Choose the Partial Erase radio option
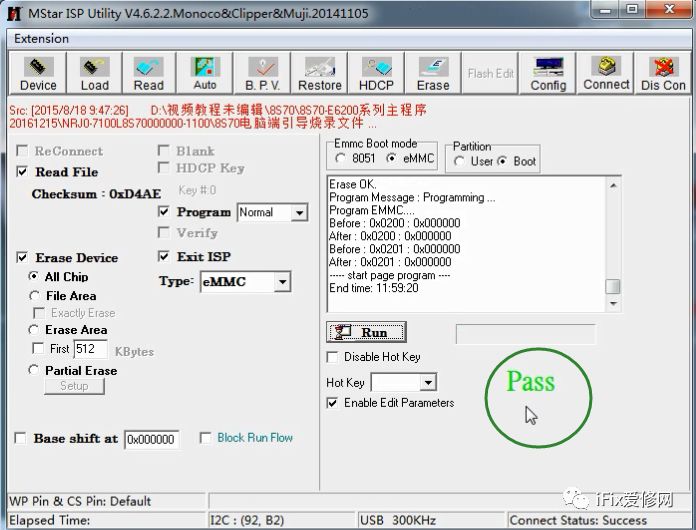The image size is (696, 530). point(34,370)
